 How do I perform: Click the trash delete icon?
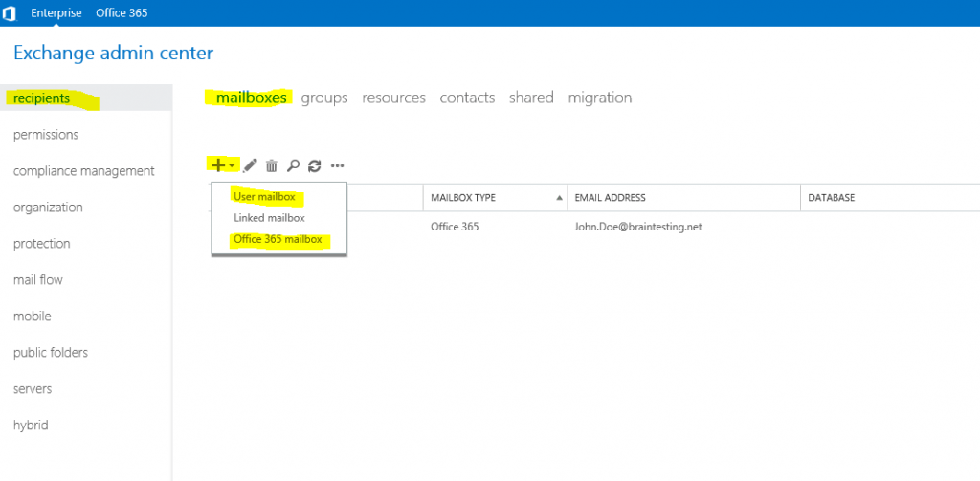click(x=271, y=165)
